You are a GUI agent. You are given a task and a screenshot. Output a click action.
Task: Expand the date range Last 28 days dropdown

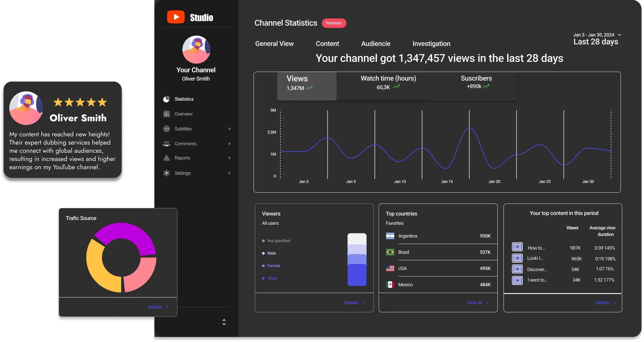pyautogui.click(x=620, y=35)
